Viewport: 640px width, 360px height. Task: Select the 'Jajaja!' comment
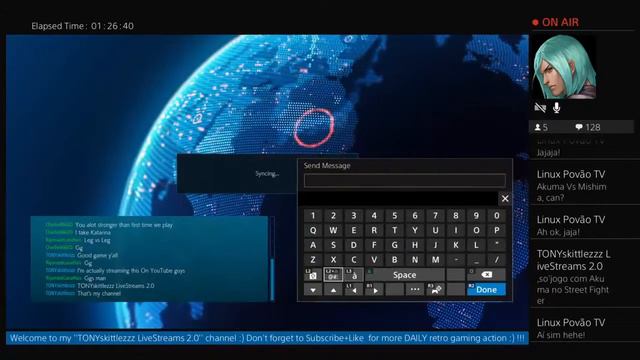pos(548,152)
